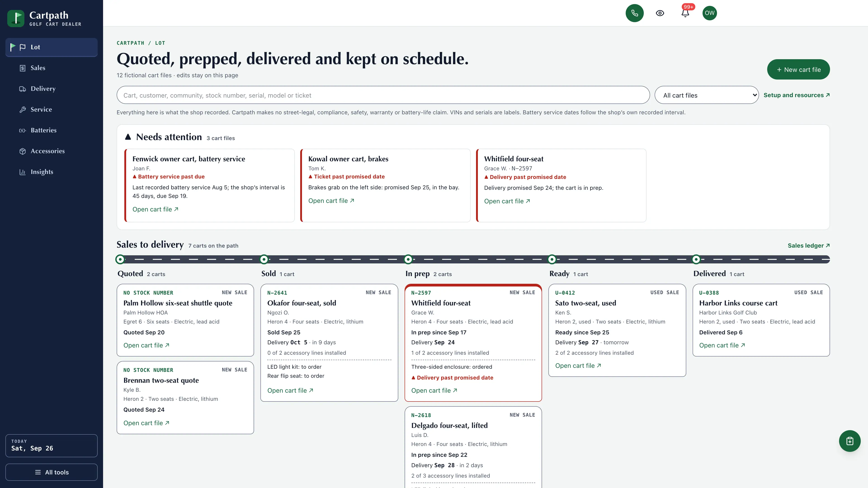Click the cart search input field
The height and width of the screenshot is (488, 868).
(383, 95)
